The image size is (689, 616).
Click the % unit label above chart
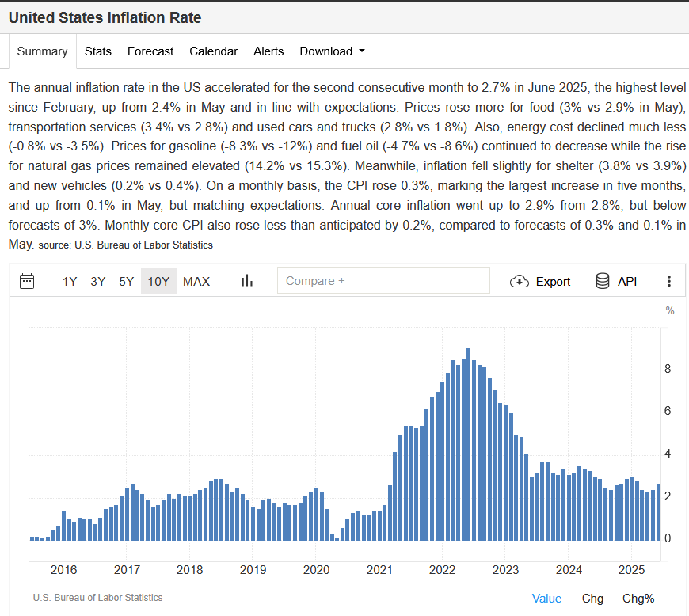tap(670, 310)
